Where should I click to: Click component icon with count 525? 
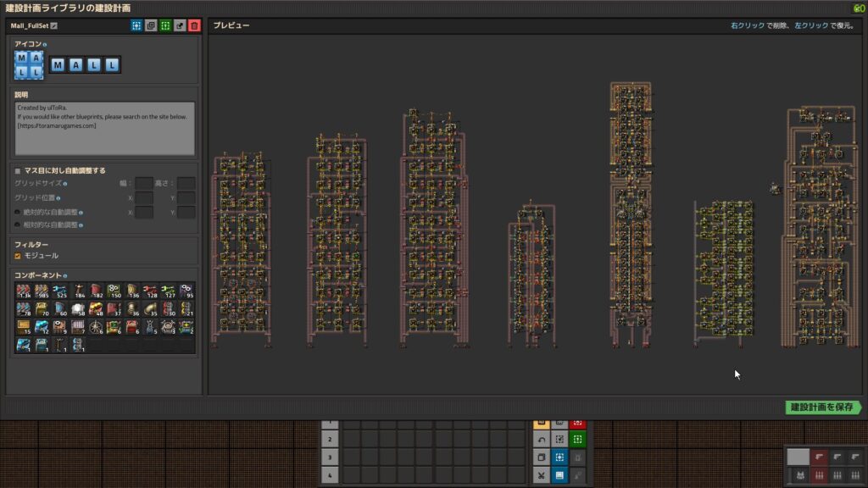point(60,291)
